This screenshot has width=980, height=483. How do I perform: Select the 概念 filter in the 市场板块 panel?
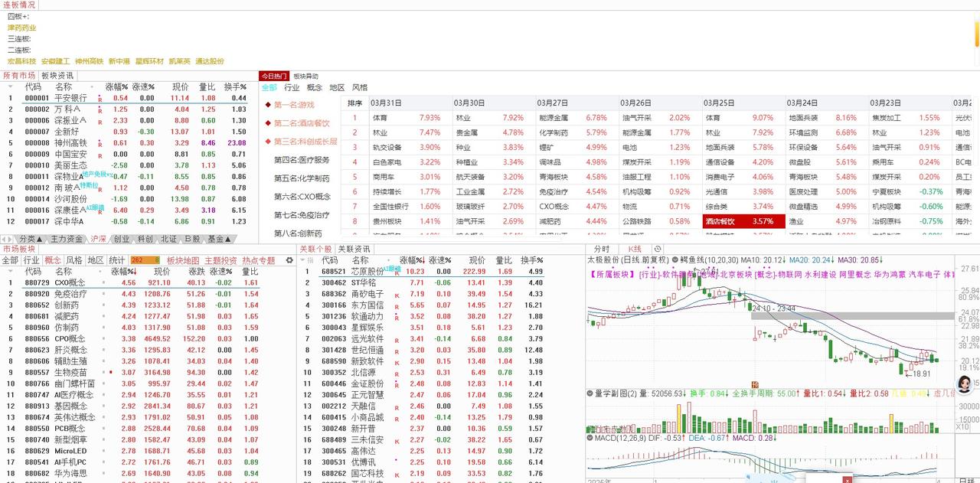[x=53, y=259]
